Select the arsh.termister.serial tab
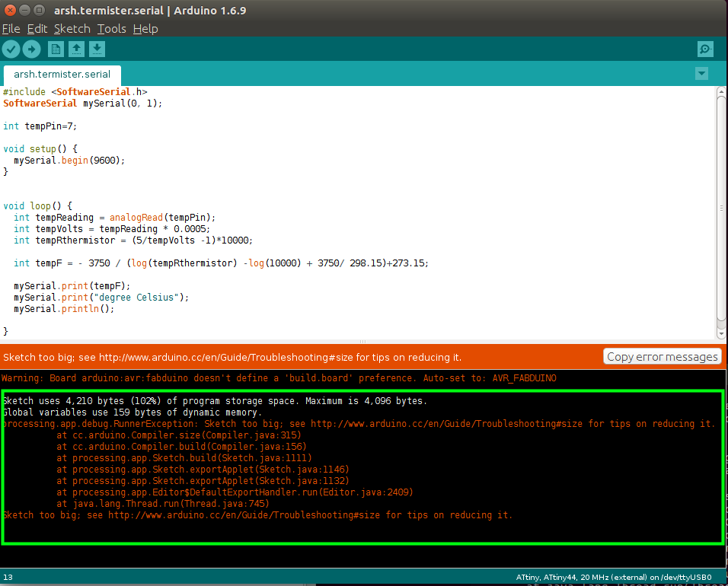This screenshot has height=586, width=728. point(62,75)
